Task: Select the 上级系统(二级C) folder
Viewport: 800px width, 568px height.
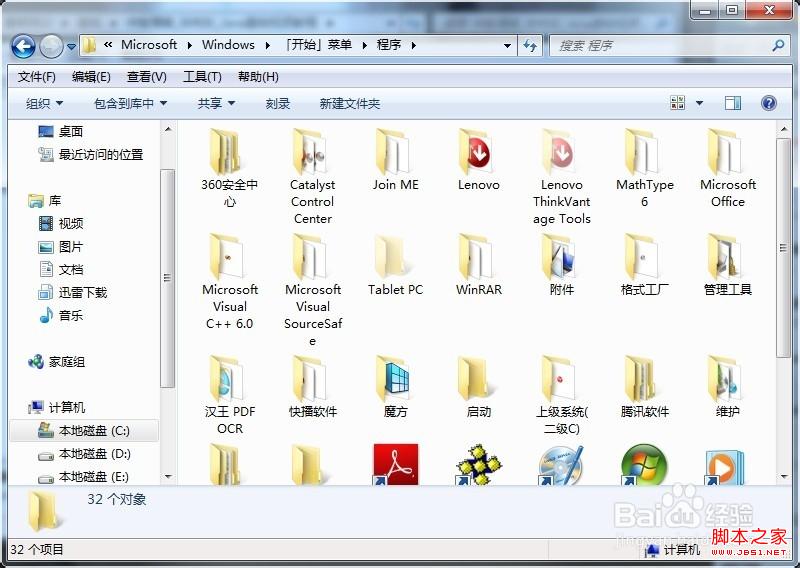Action: 562,395
